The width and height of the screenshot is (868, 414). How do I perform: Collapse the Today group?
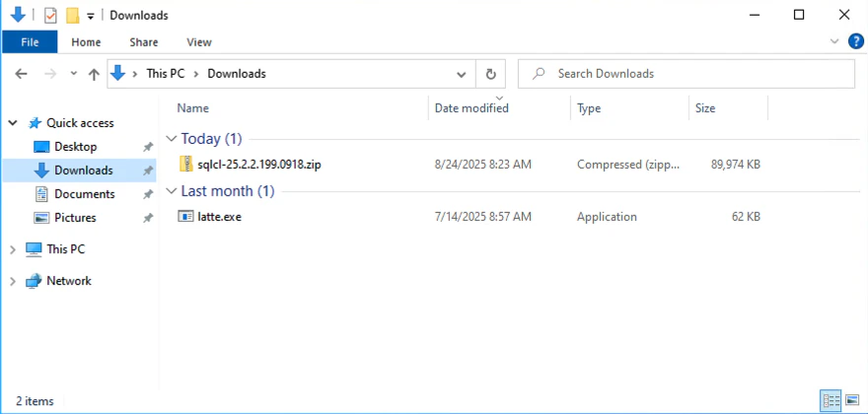(x=172, y=138)
